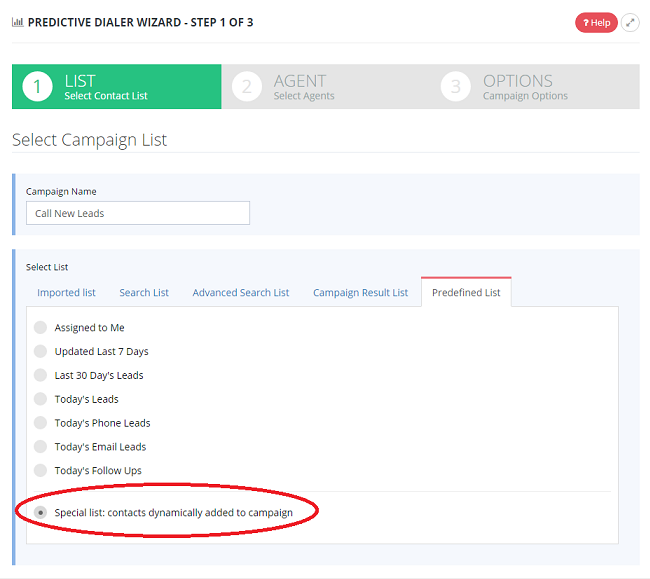This screenshot has height=579, width=650.
Task: Click the Select List label
Action: point(47,267)
